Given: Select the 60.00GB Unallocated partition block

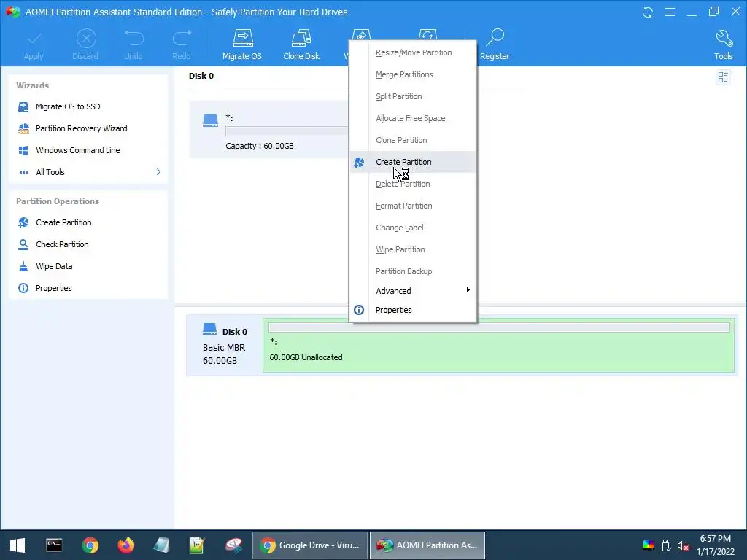Looking at the screenshot, I should pyautogui.click(x=498, y=345).
